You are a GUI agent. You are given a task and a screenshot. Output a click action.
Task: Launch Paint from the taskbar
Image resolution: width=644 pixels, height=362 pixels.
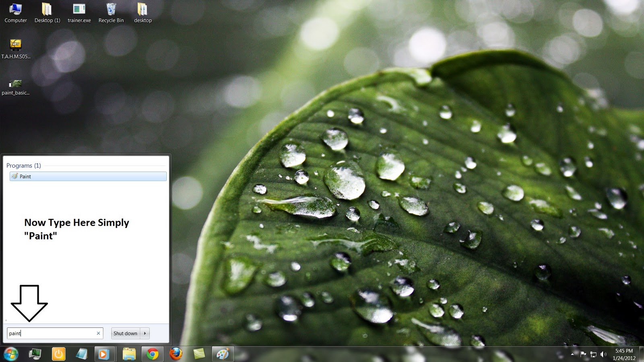tap(223, 354)
